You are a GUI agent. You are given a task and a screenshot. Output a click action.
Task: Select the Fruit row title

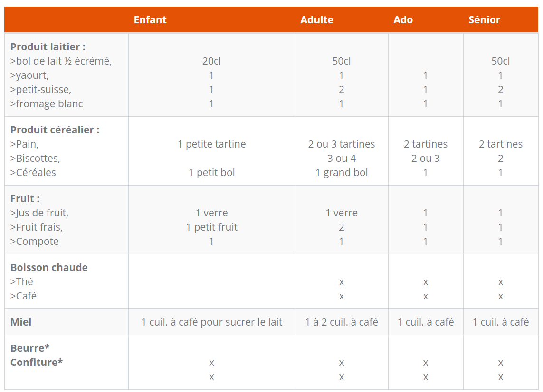(x=25, y=198)
